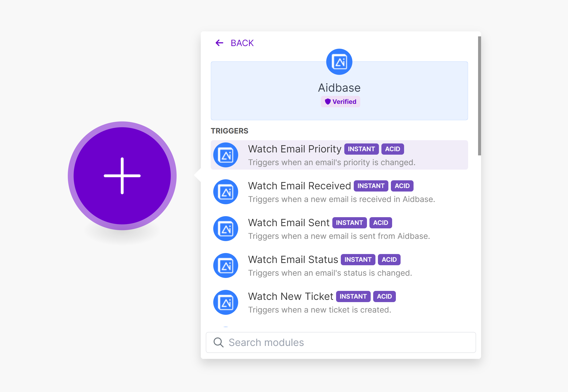Click the magnifying glass search icon
Image resolution: width=568 pixels, height=392 pixels.
(218, 342)
